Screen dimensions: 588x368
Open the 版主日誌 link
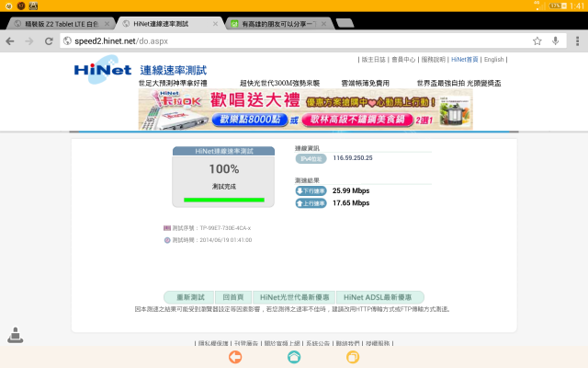click(x=374, y=59)
